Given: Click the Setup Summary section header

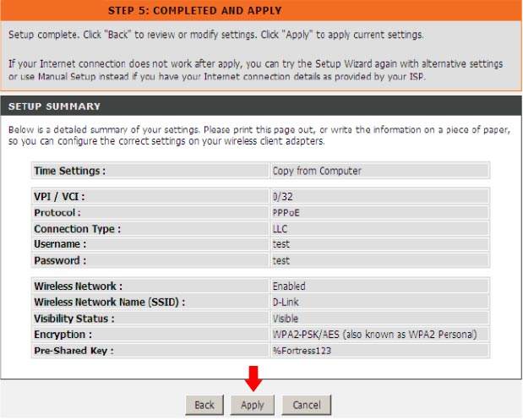Looking at the screenshot, I should tap(54, 106).
